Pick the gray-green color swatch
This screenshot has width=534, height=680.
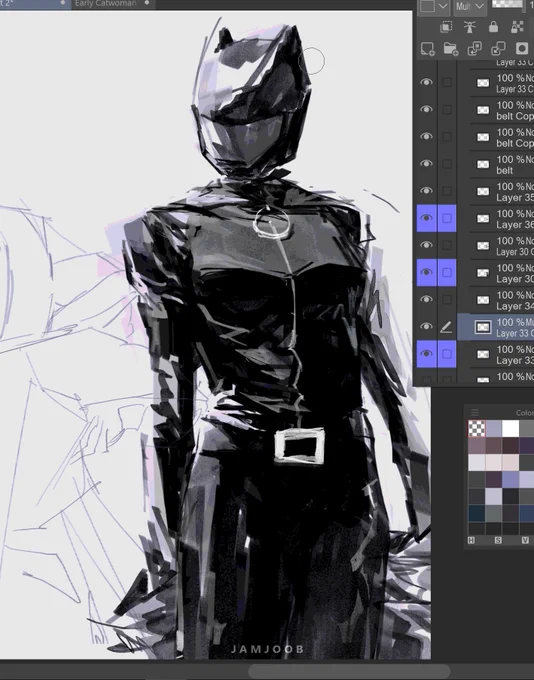pos(493,513)
